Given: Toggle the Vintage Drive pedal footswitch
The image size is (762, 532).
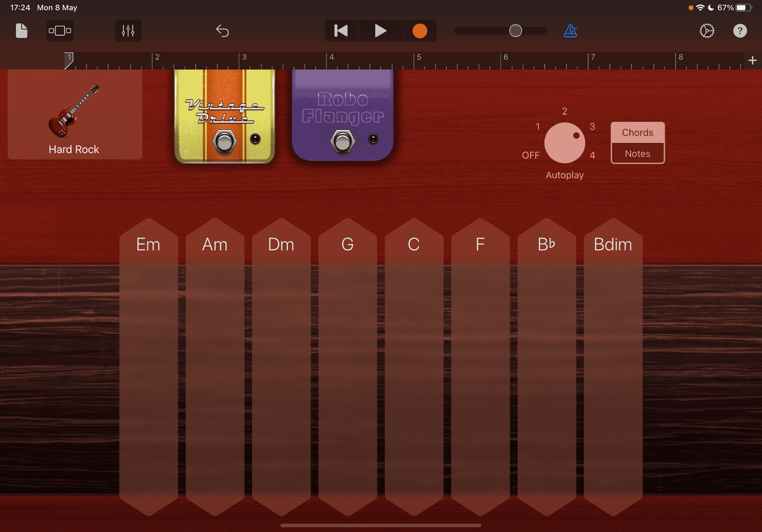Looking at the screenshot, I should (224, 141).
